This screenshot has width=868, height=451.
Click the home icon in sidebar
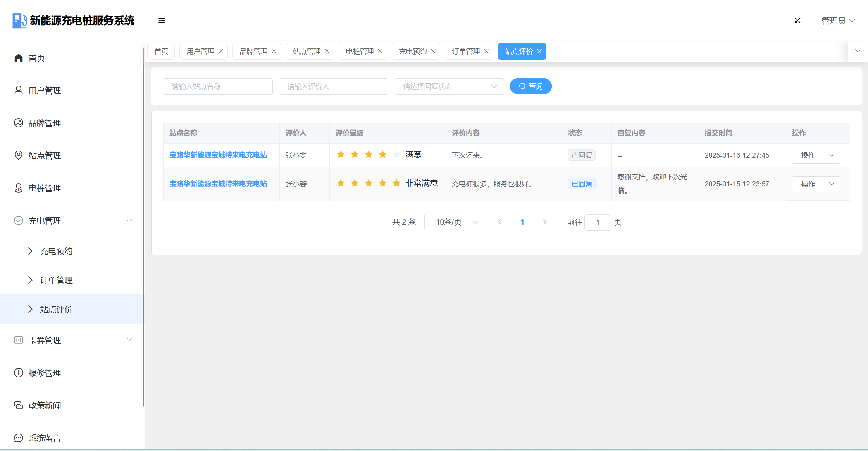(19, 58)
